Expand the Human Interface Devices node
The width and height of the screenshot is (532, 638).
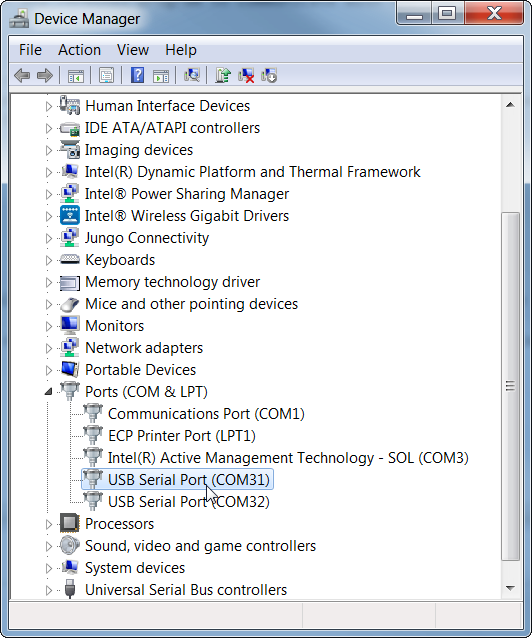click(48, 106)
